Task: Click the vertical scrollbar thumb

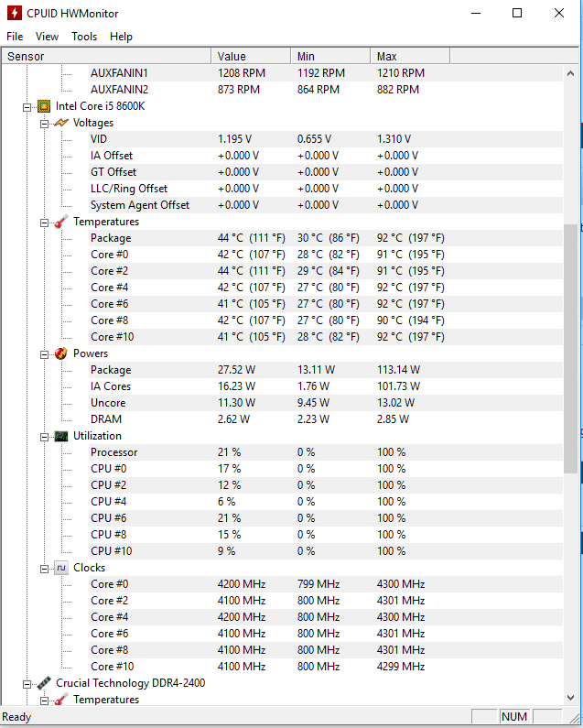Action: tap(570, 348)
